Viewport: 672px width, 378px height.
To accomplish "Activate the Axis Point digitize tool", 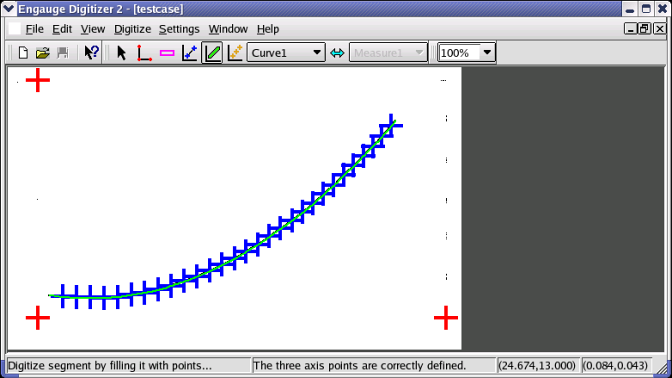I will (144, 53).
